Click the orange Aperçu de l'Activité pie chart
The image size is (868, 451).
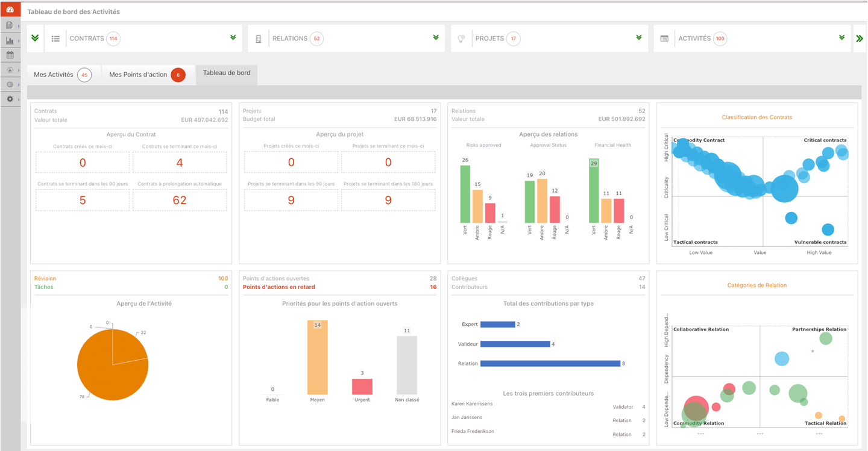click(113, 365)
